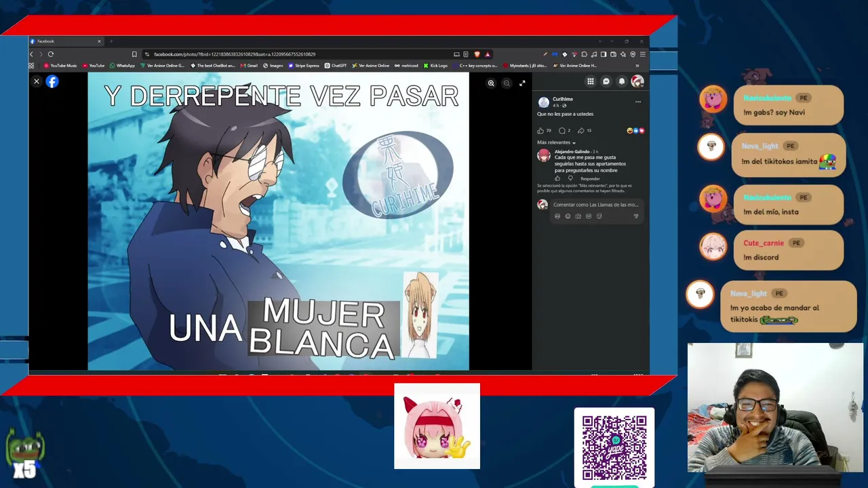
Task: Send the comment
Action: point(636,216)
